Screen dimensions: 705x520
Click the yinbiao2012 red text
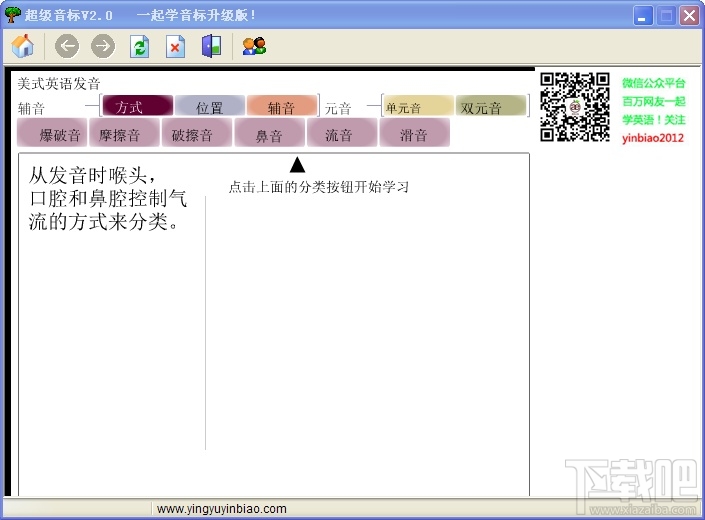coord(653,138)
